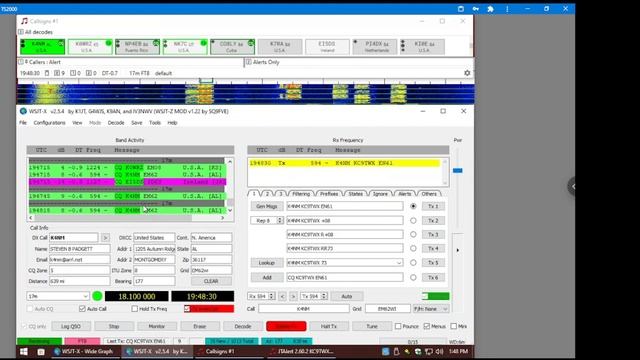Viewport: 640px width, 360px height.
Task: Click the next frequency arrow button
Action: [293, 296]
